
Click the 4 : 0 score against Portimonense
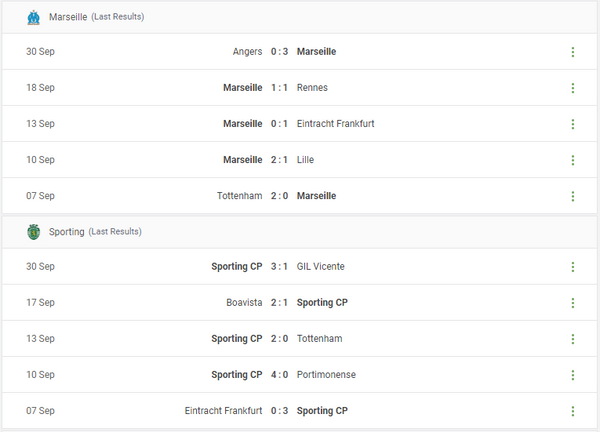click(x=280, y=375)
